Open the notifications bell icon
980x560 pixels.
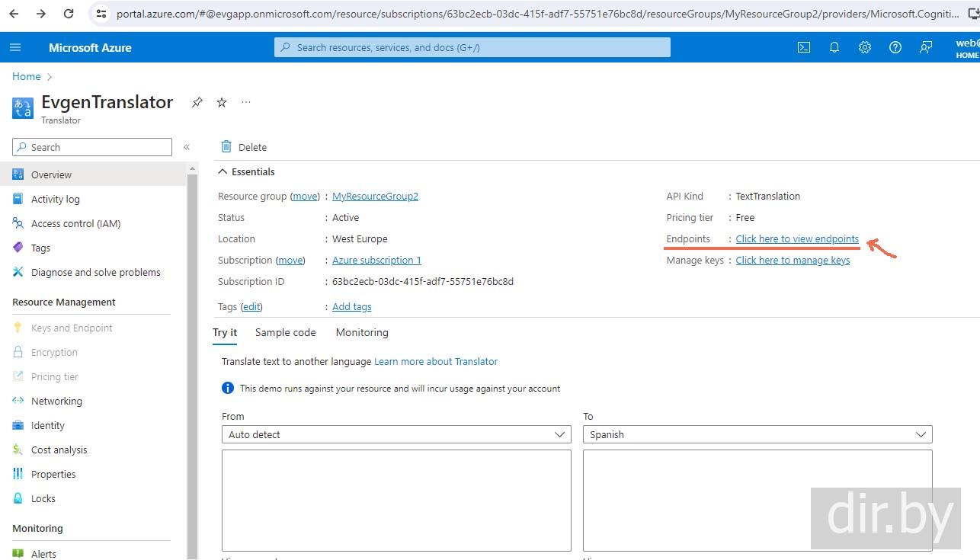pos(834,47)
